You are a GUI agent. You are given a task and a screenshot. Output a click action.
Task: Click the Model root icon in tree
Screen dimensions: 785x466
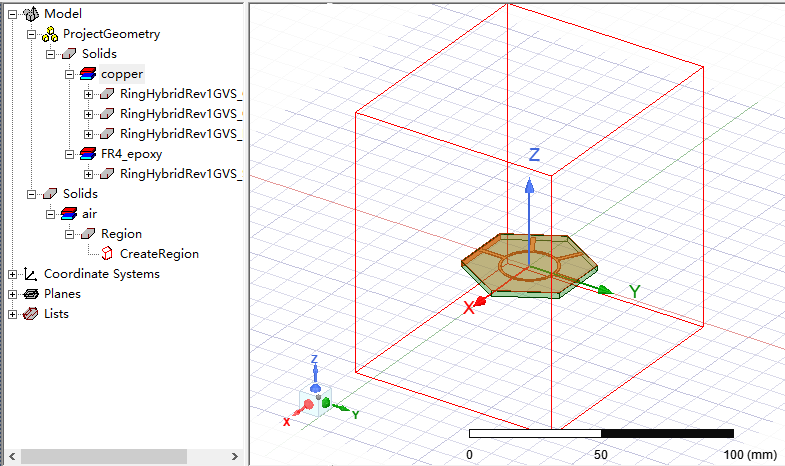[31, 13]
